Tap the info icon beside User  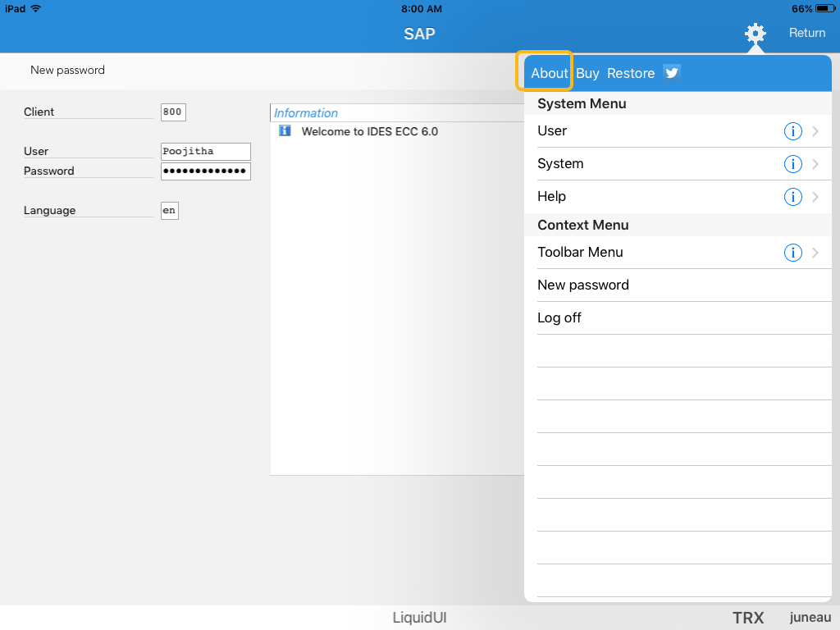click(x=792, y=131)
